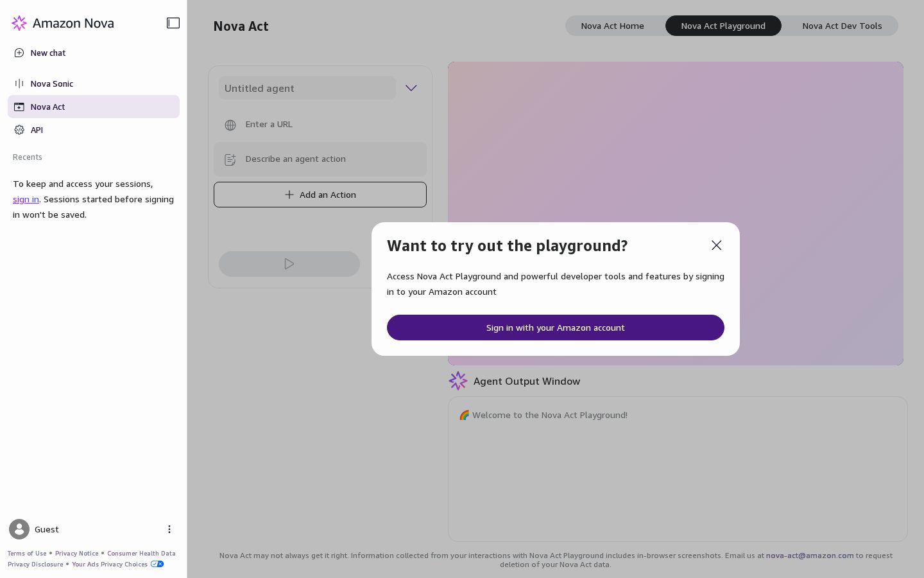Click the Recents heading

click(28, 157)
